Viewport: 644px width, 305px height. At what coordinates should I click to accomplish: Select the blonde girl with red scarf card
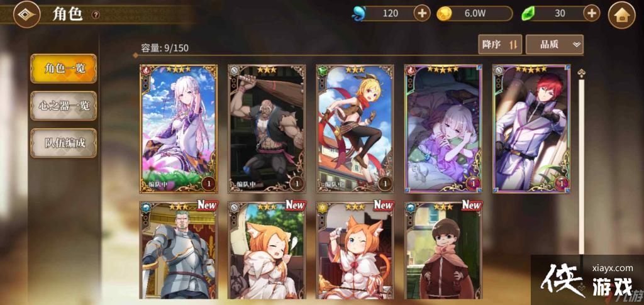tap(355, 128)
